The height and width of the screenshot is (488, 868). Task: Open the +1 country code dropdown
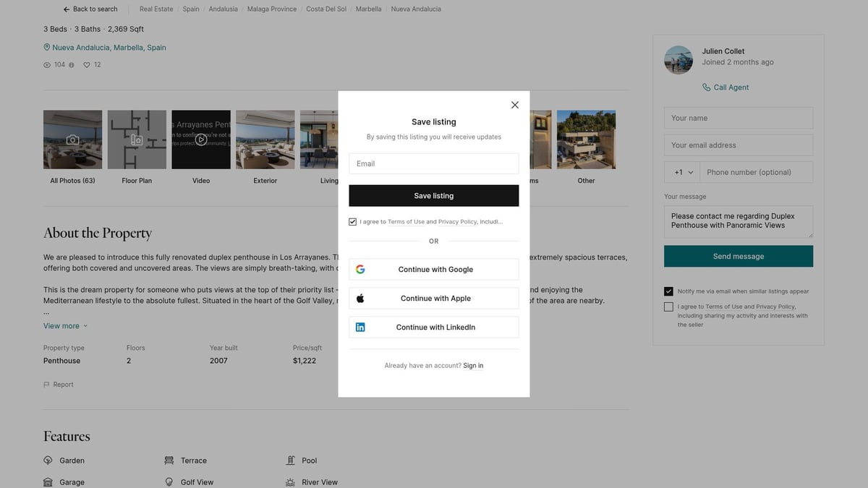(x=684, y=173)
